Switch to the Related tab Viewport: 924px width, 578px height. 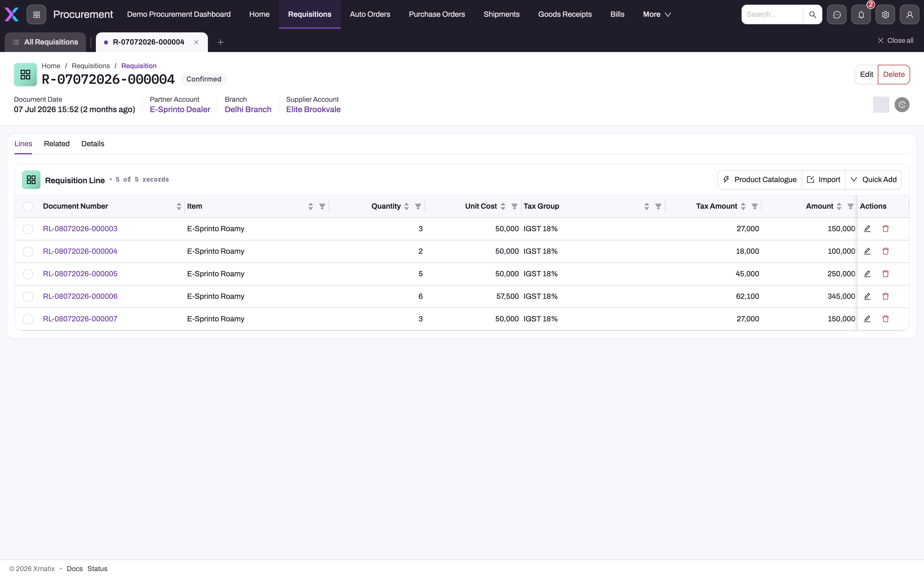pyautogui.click(x=57, y=144)
